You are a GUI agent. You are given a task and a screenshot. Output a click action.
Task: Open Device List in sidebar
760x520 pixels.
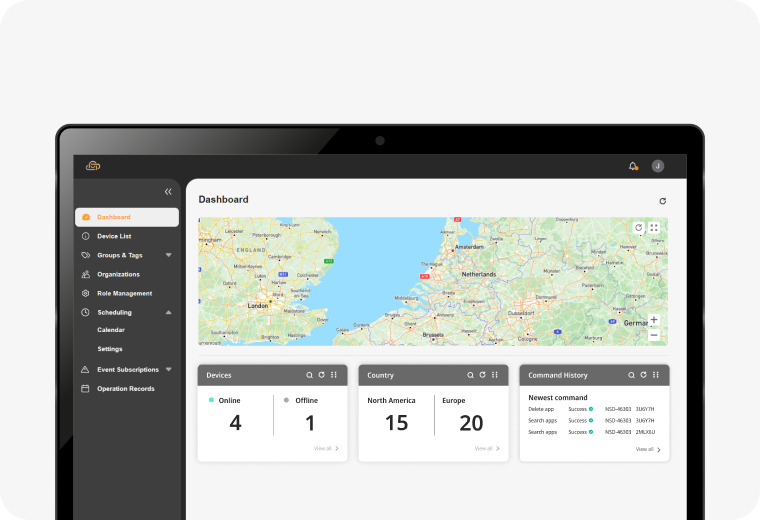pyautogui.click(x=113, y=236)
